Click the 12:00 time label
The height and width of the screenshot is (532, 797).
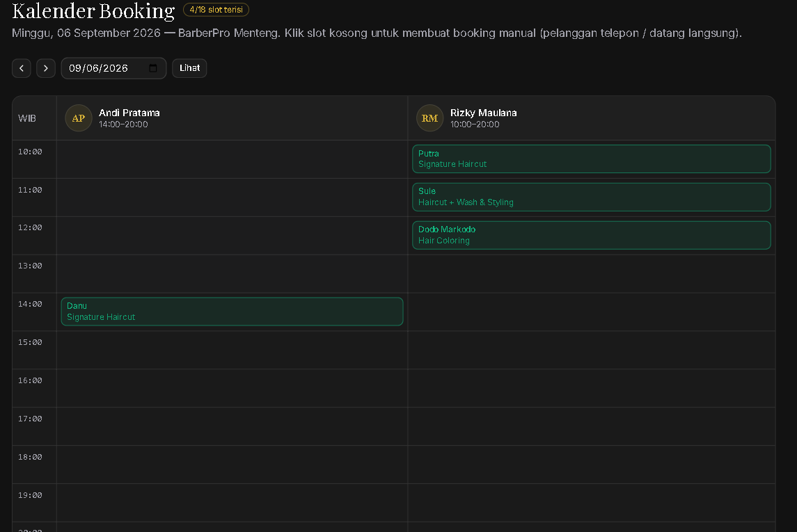point(30,227)
